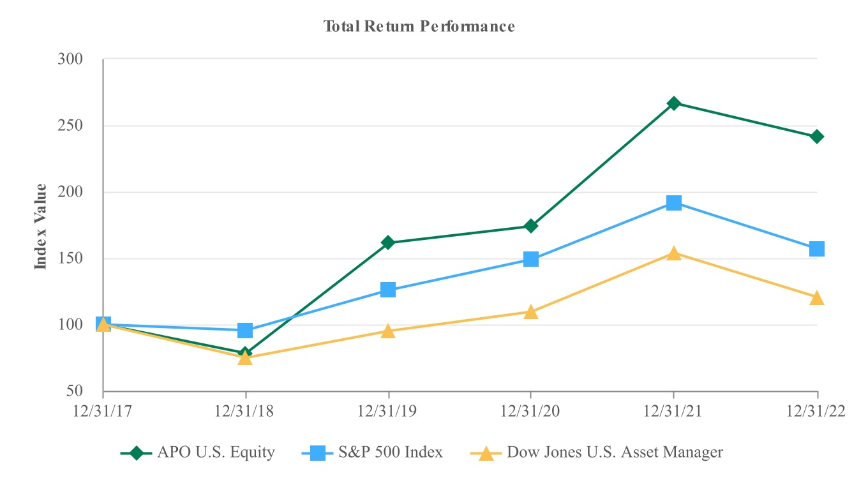
Task: Click APO diamond marker at 12/31/20
Action: (531, 226)
